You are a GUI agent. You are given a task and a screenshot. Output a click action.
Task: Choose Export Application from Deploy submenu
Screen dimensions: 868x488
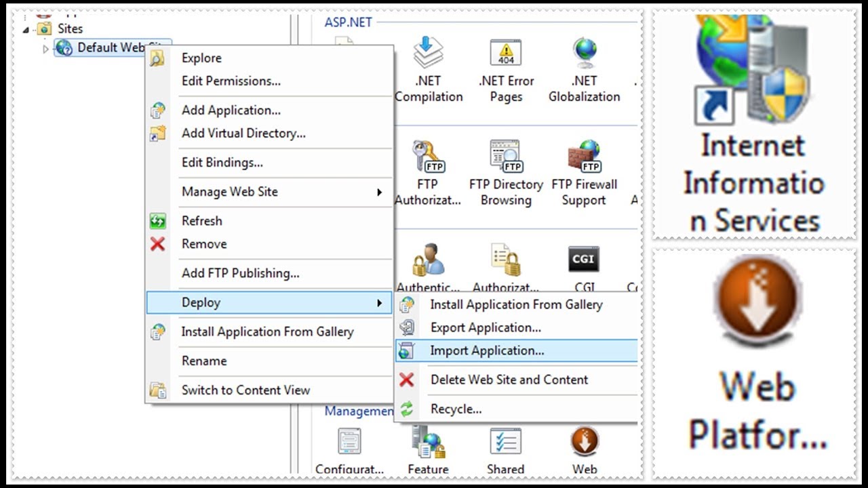pos(517,328)
